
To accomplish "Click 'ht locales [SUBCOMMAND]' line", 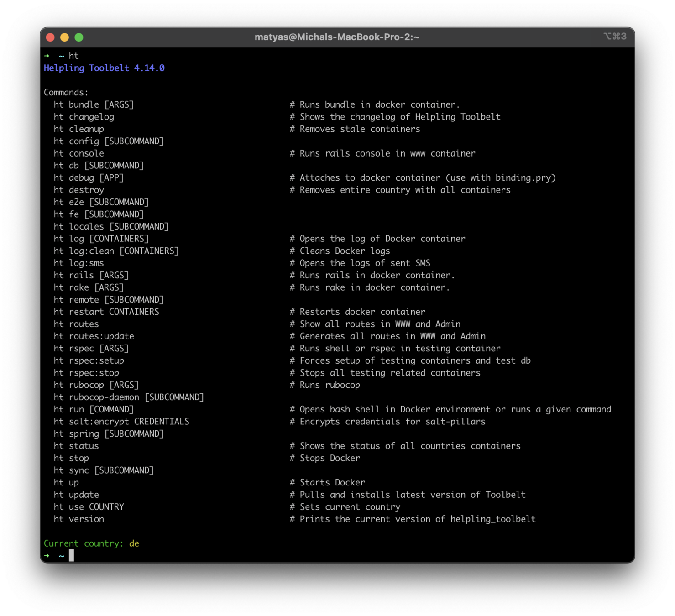I will click(x=111, y=227).
